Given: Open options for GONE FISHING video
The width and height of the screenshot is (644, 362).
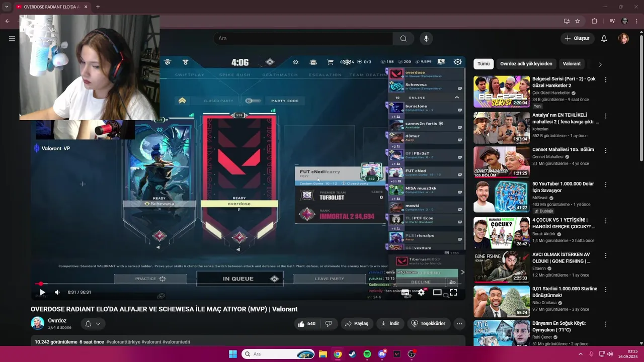Looking at the screenshot, I should [606, 255].
